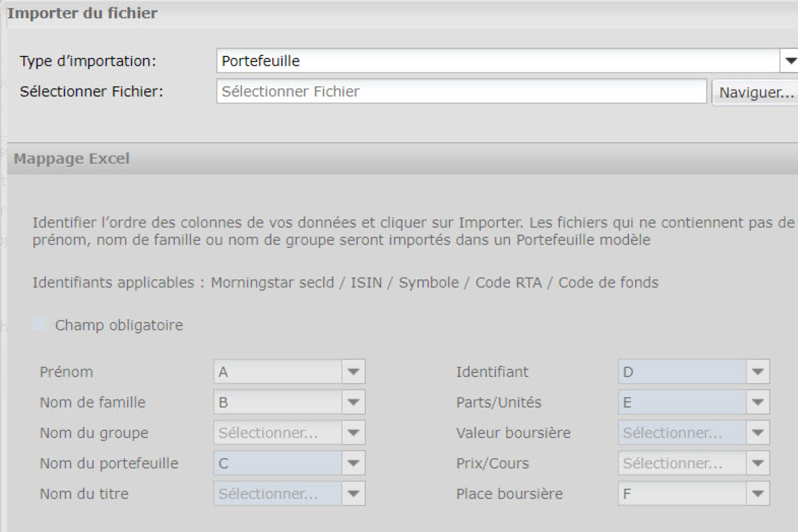Expand the Nom de famille dropdown arrow
Screen dimensions: 798x532
pyautogui.click(x=354, y=402)
